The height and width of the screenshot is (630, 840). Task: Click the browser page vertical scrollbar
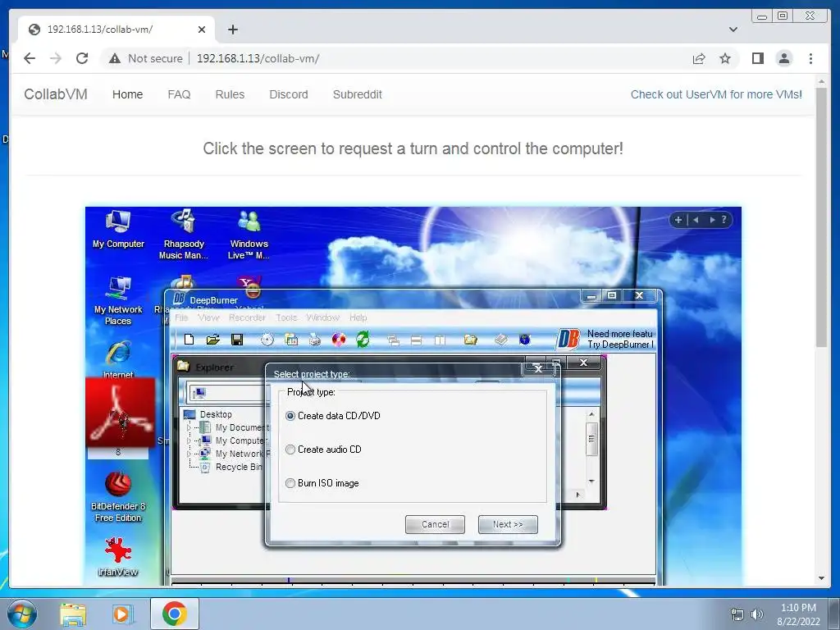[821, 217]
